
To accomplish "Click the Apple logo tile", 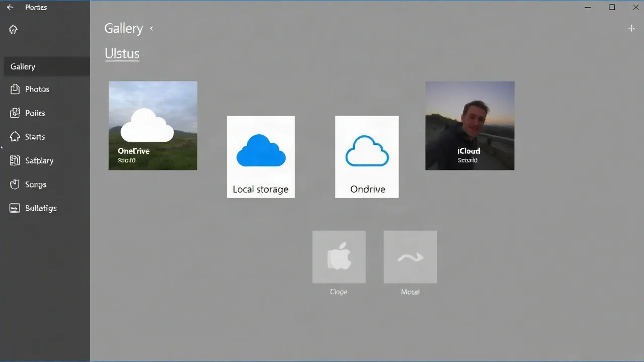I will click(339, 257).
